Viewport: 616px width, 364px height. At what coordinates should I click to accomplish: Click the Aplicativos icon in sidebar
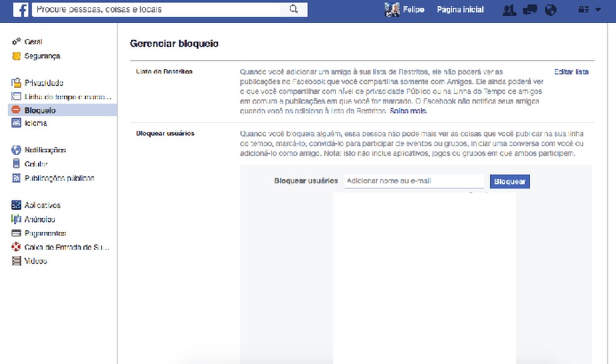coord(16,205)
